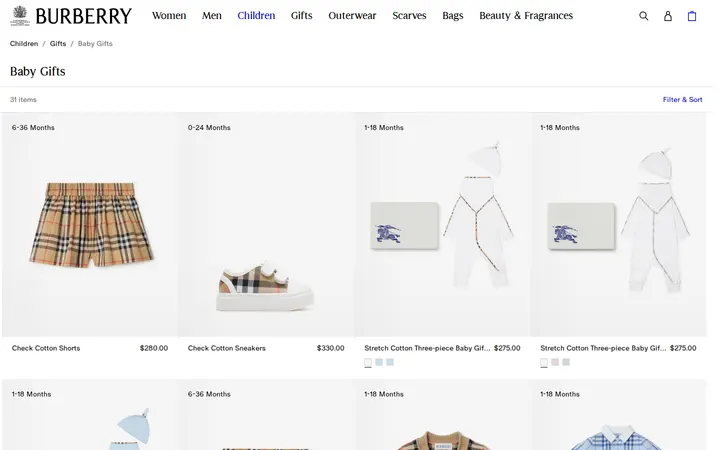Viewport: 720px width, 450px height.
Task: Open the $275.00 gift set image with blue swatches
Action: 442,225
